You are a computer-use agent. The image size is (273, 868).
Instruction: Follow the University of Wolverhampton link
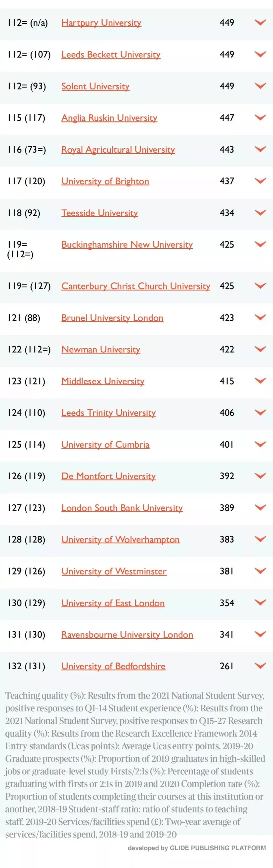pos(121,539)
